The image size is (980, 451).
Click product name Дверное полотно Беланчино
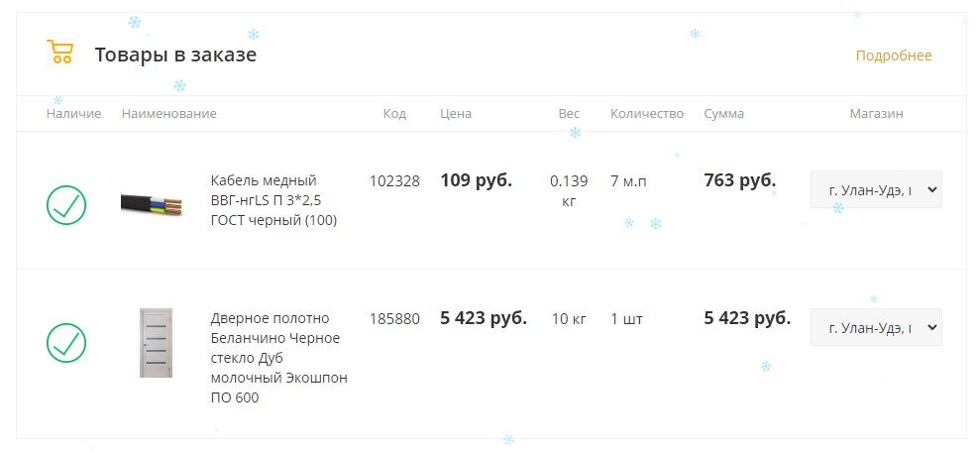[278, 358]
